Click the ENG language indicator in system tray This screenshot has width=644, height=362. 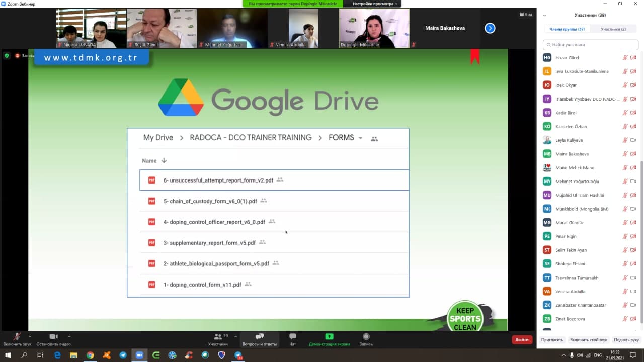598,355
